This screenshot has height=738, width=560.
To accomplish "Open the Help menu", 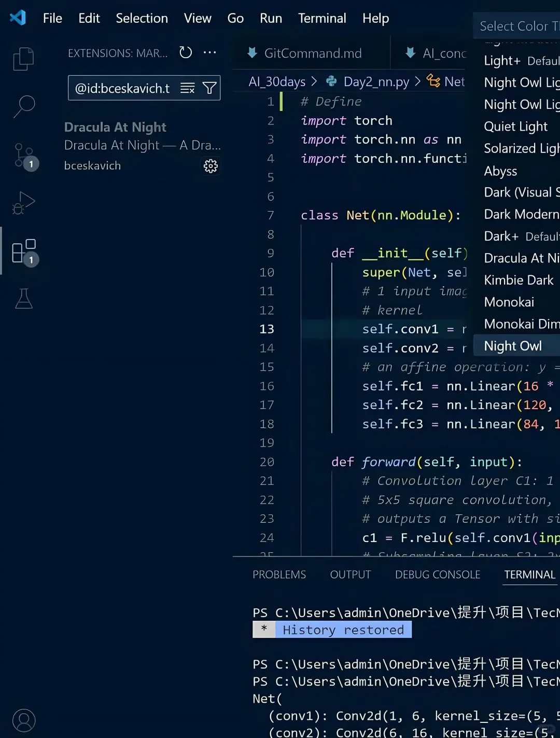I will click(x=375, y=18).
